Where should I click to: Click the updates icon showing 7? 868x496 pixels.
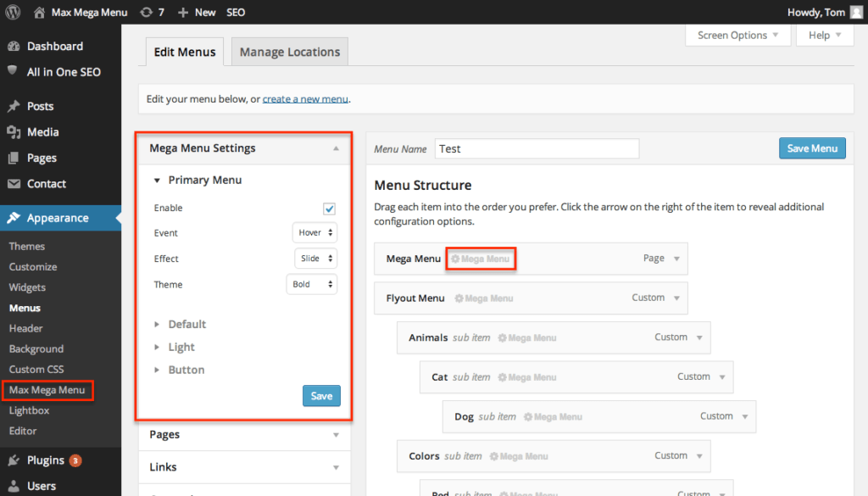[x=146, y=12]
